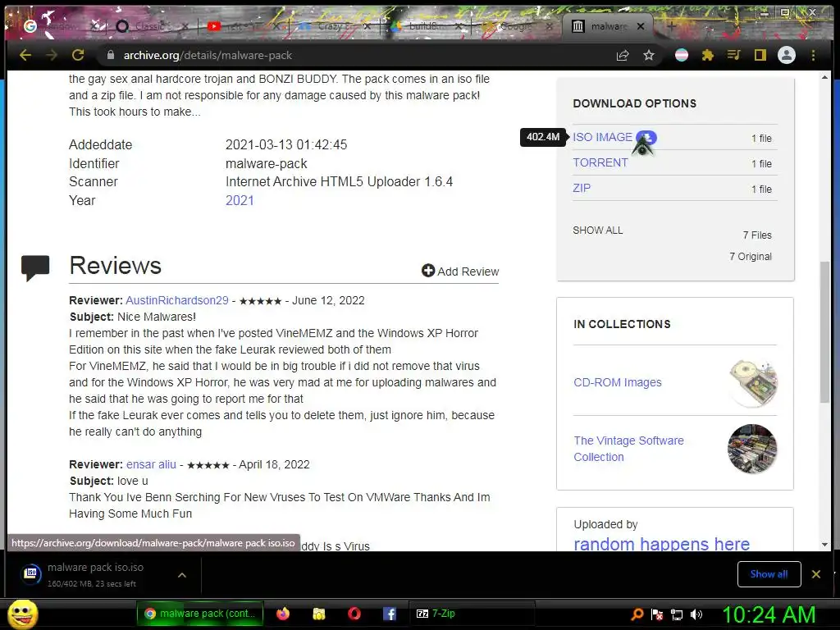Open the smiley face Start button
Image resolution: width=840 pixels, height=630 pixels.
(x=22, y=614)
